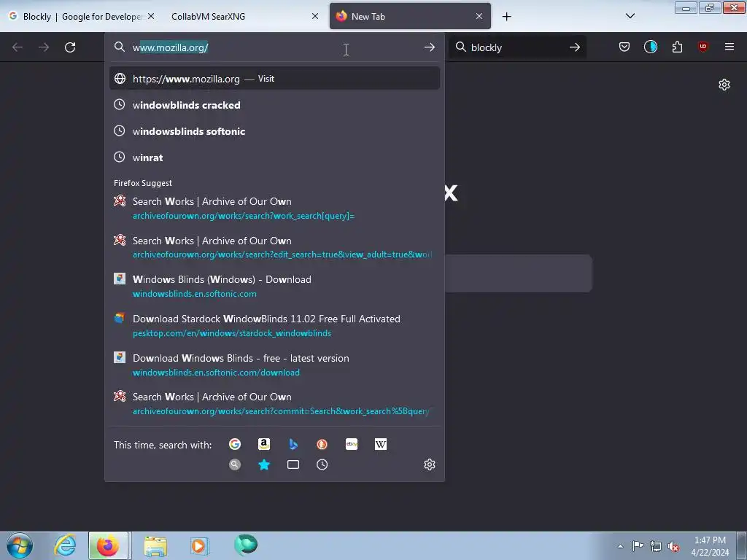Launch Internet Explorer from the taskbar

point(65,545)
